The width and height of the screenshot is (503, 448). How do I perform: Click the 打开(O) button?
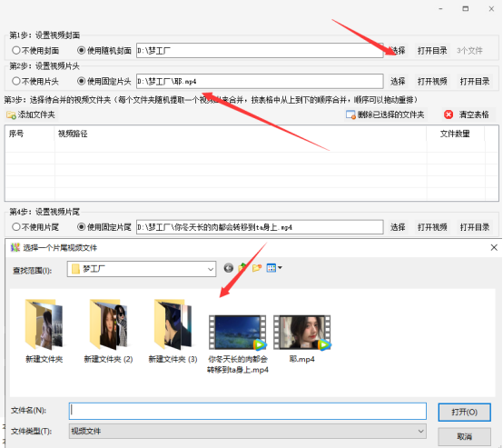[465, 412]
